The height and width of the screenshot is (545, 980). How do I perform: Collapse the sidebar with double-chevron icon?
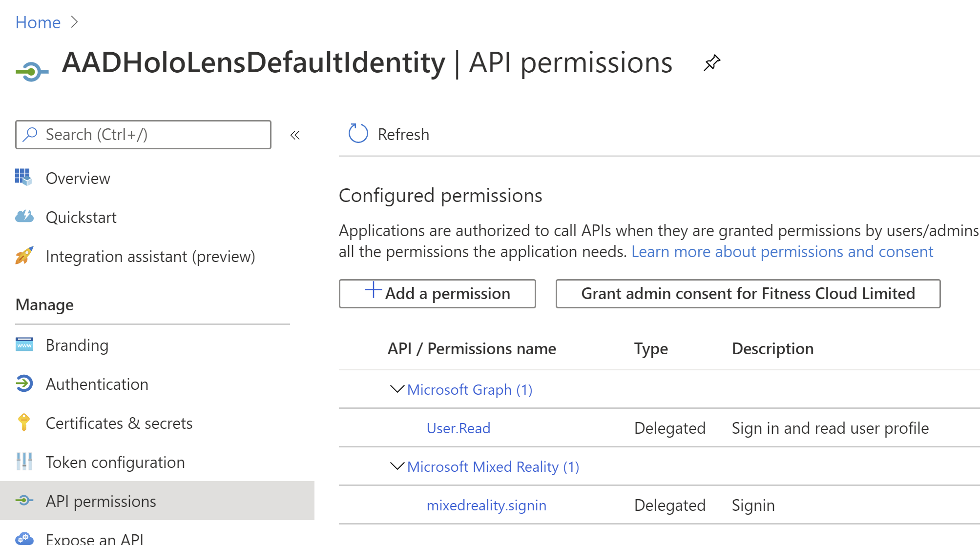point(295,135)
